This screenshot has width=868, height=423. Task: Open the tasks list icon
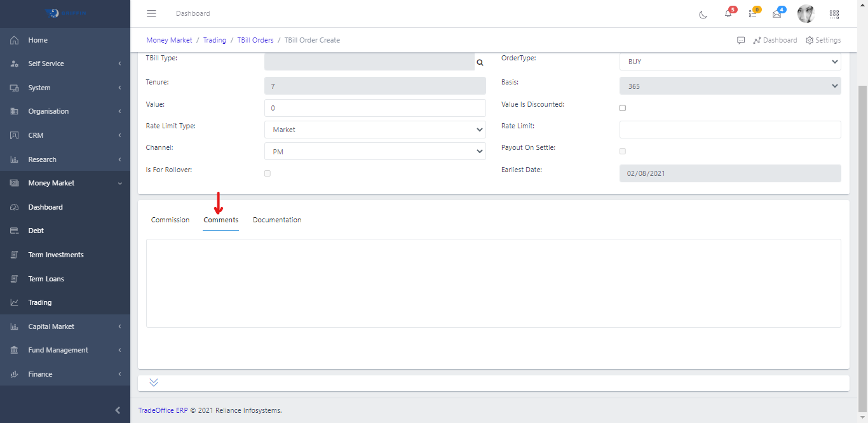pyautogui.click(x=752, y=14)
